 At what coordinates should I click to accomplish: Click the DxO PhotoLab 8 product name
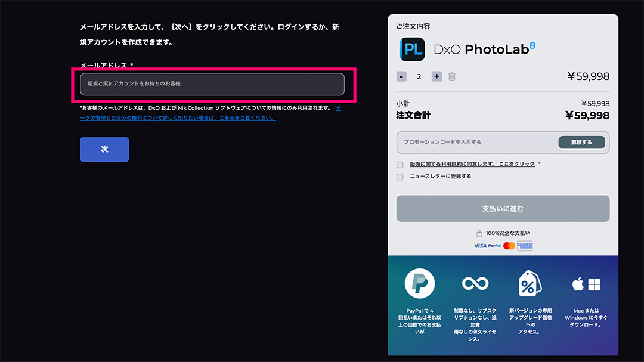point(484,49)
